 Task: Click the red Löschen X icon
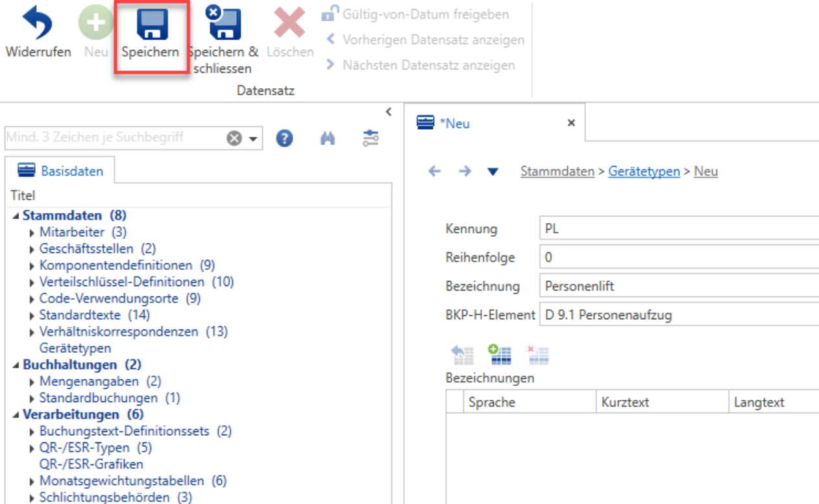(289, 24)
